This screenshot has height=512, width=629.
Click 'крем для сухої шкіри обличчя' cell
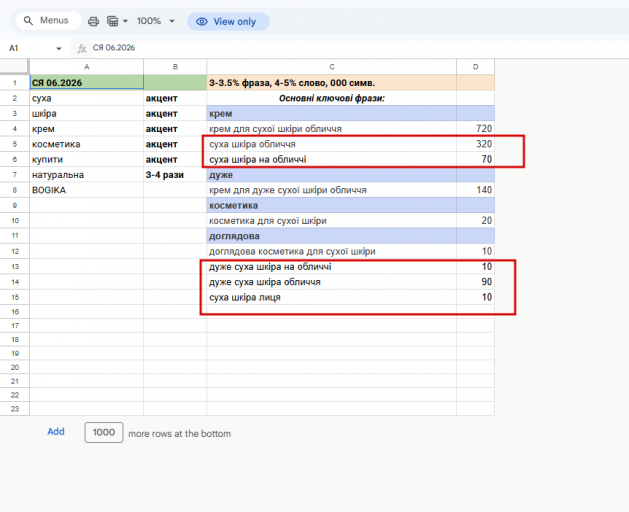pos(332,129)
